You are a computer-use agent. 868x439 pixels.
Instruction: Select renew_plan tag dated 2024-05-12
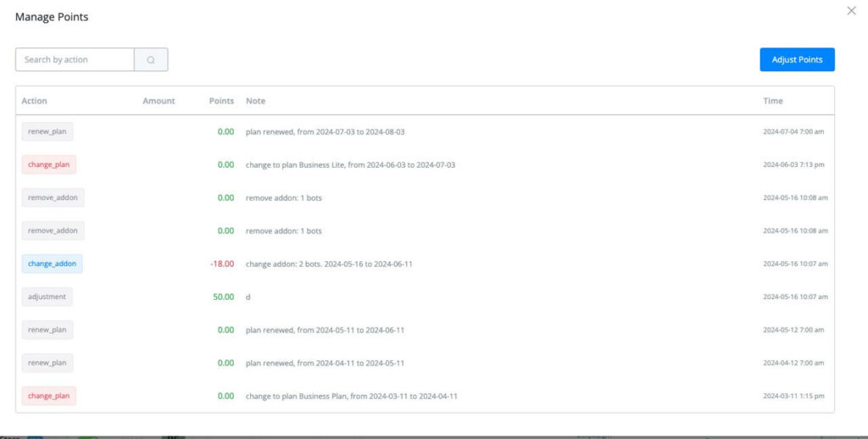coord(47,330)
